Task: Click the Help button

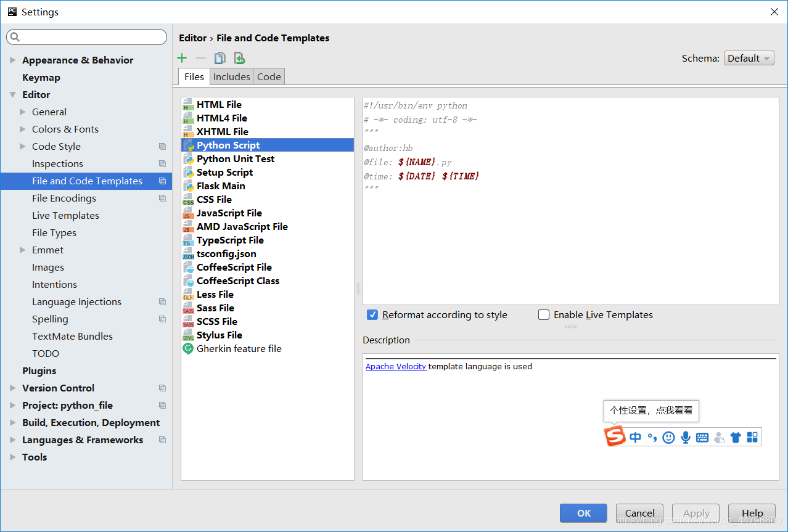Action: pyautogui.click(x=752, y=513)
